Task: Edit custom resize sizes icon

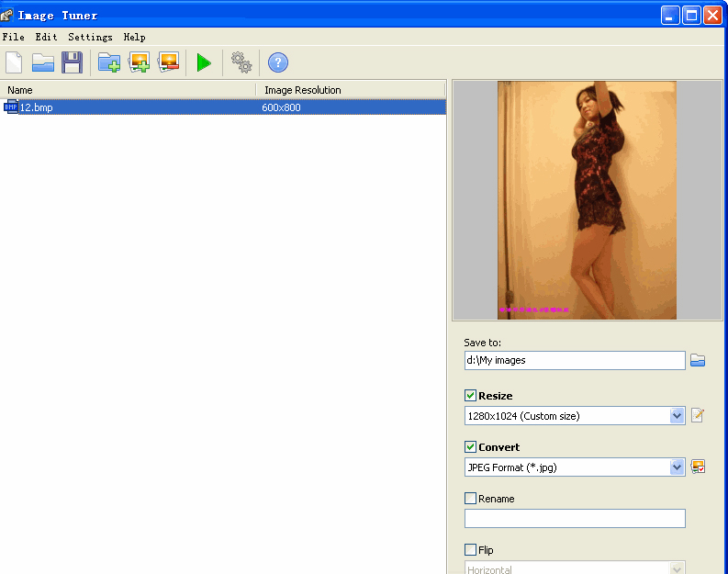Action: click(x=698, y=415)
